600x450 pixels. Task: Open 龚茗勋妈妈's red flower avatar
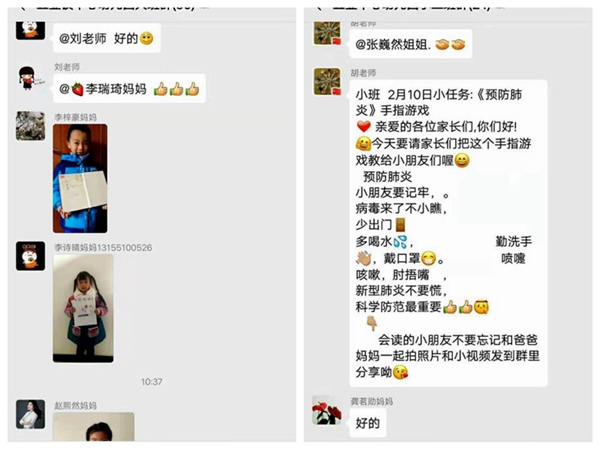point(327,410)
